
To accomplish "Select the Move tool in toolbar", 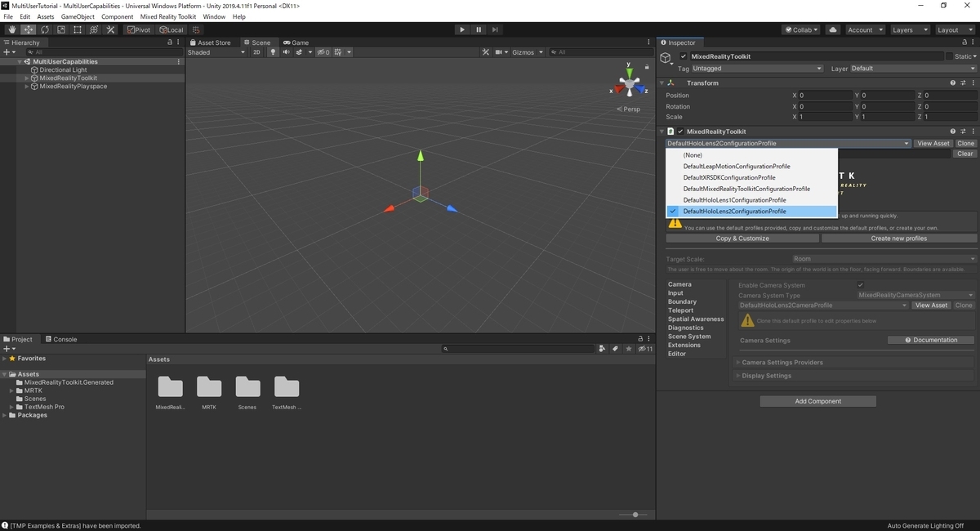I will (x=29, y=29).
